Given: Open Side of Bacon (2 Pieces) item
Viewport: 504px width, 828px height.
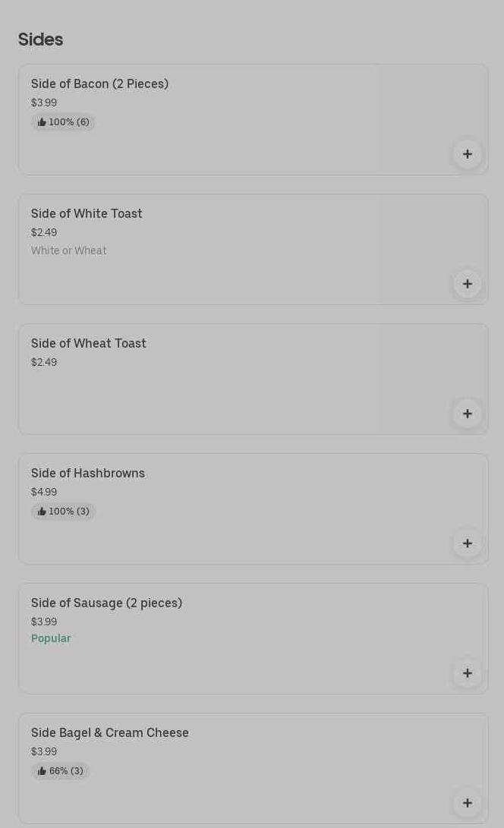Looking at the screenshot, I should pyautogui.click(x=99, y=83).
